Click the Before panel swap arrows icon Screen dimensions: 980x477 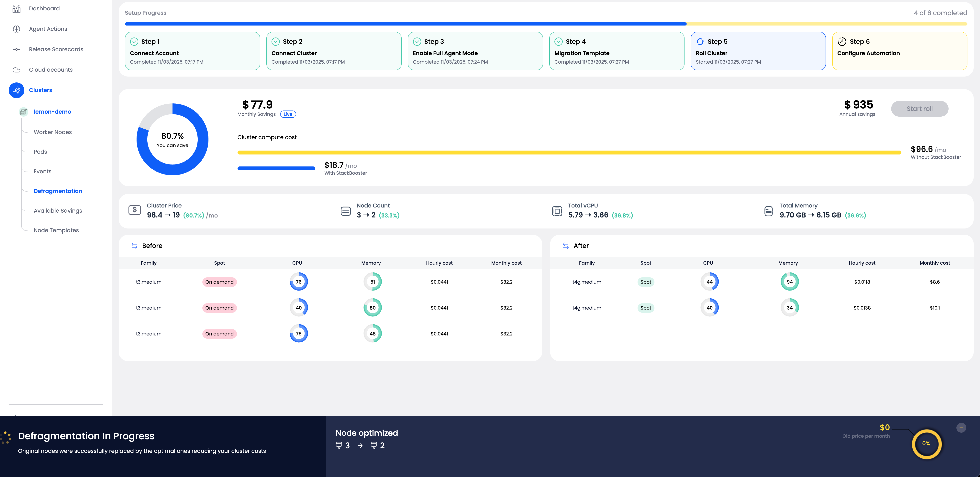(134, 246)
